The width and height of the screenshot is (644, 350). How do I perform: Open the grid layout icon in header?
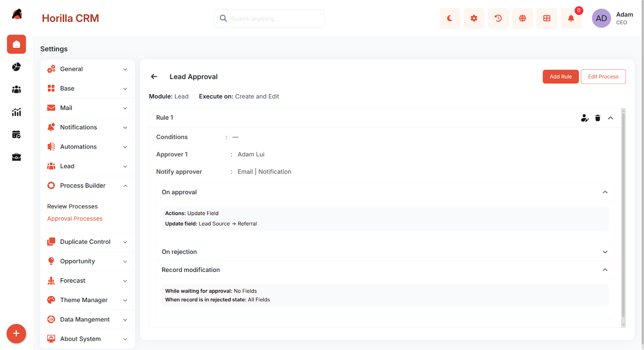(x=547, y=19)
